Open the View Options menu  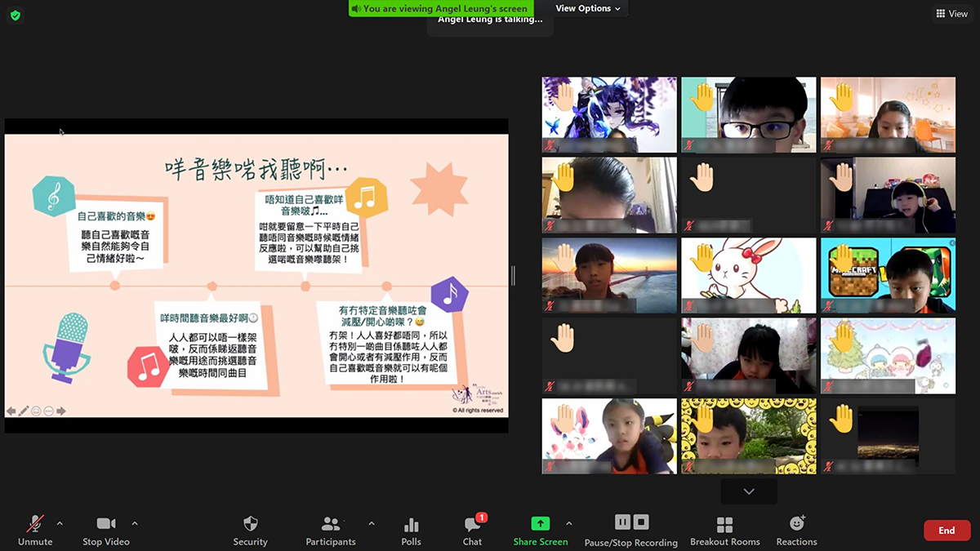point(588,8)
